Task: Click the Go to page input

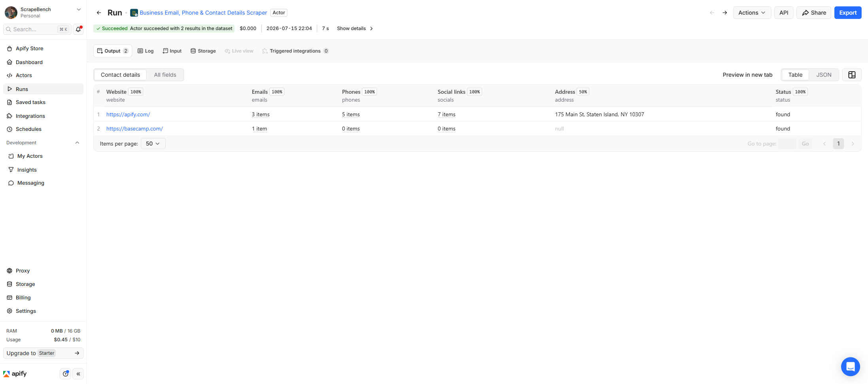Action: pyautogui.click(x=787, y=144)
